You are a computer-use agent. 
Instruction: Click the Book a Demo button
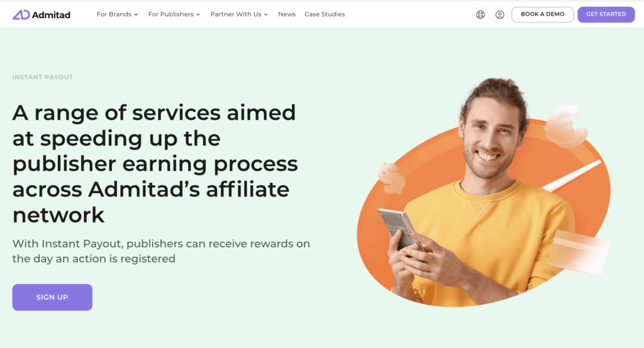click(543, 14)
